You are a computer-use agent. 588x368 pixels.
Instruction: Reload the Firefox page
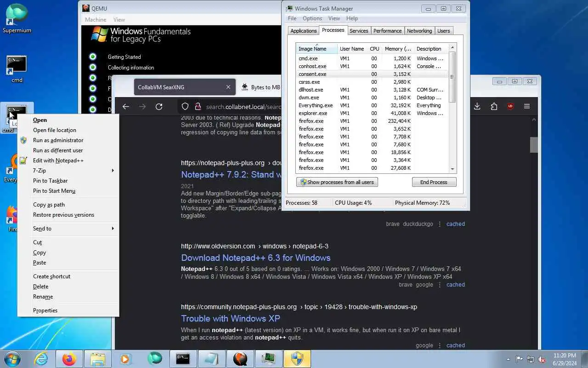pos(159,107)
